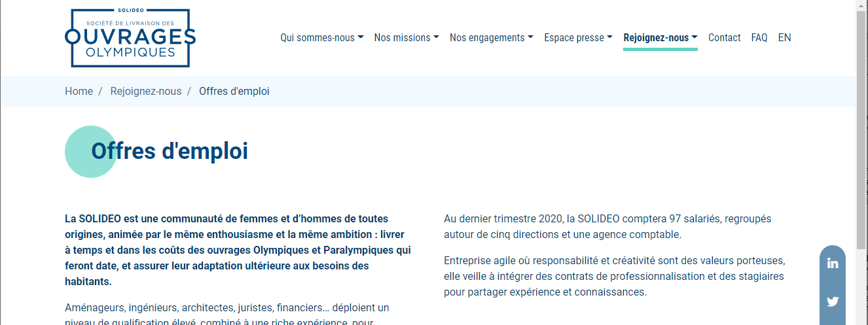Go to the Contact page
The height and width of the screenshot is (325, 868).
(724, 38)
